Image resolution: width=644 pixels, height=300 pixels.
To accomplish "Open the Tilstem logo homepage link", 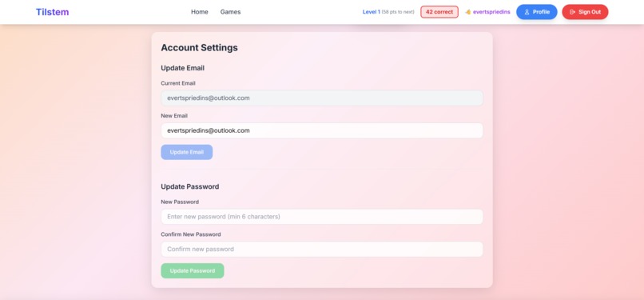I will coord(52,12).
